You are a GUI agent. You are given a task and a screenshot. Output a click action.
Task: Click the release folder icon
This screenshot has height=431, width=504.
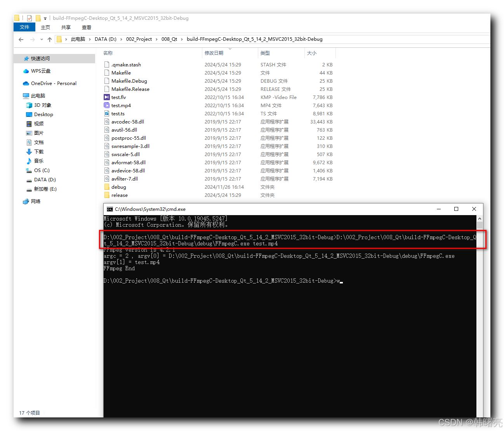(107, 195)
